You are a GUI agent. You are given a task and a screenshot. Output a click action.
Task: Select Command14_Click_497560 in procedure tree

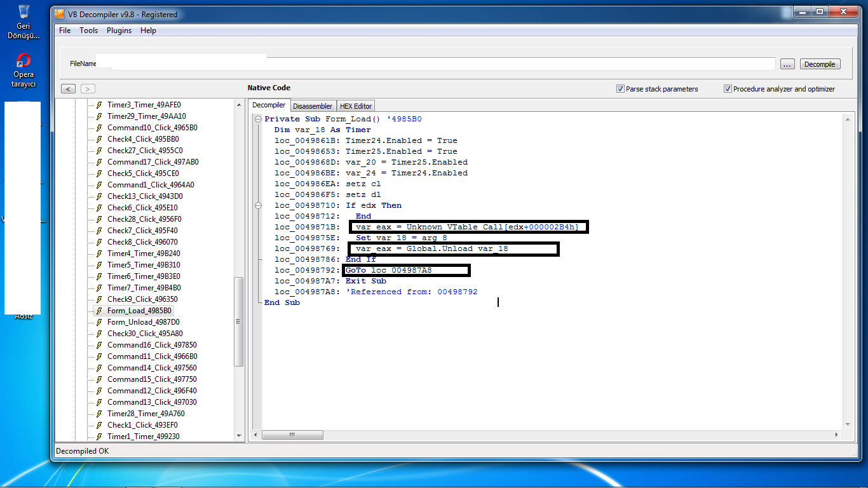pos(152,368)
